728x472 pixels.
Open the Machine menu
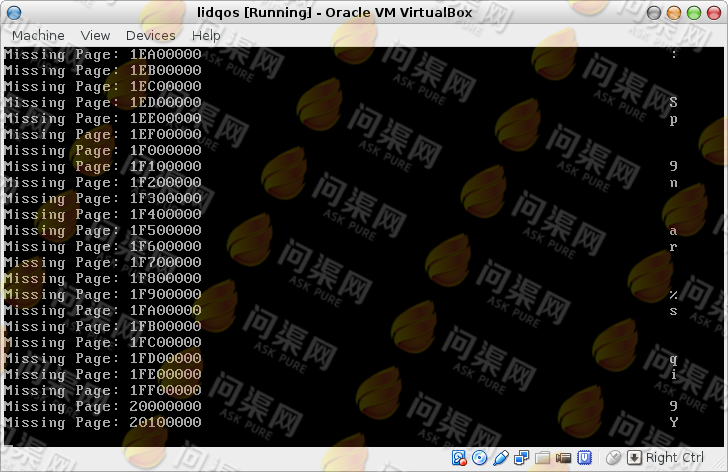point(38,35)
